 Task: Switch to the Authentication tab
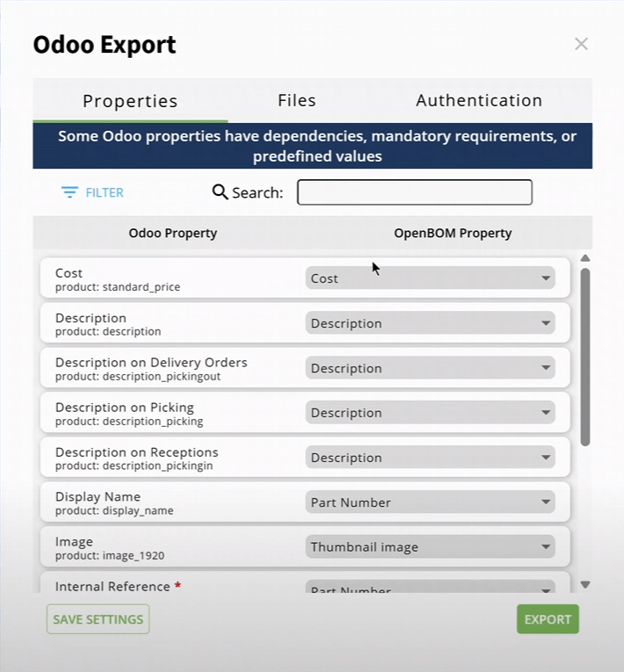click(479, 101)
